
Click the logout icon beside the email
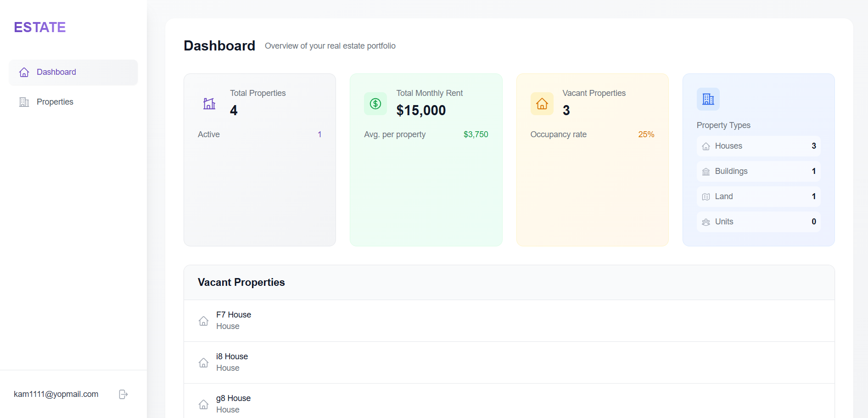point(123,394)
